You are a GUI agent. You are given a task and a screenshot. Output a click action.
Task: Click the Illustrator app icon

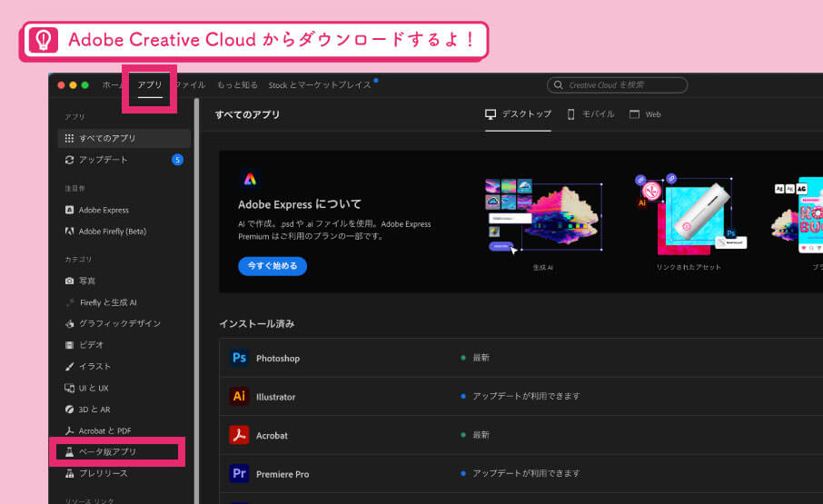click(x=239, y=396)
